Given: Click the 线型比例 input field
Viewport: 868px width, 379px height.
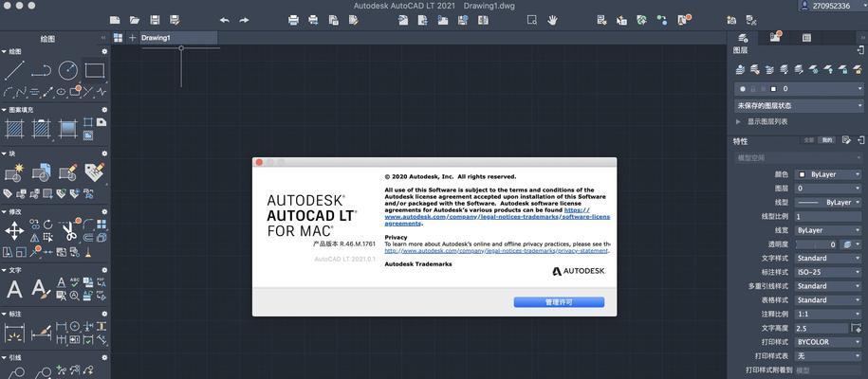Looking at the screenshot, I should [x=829, y=216].
